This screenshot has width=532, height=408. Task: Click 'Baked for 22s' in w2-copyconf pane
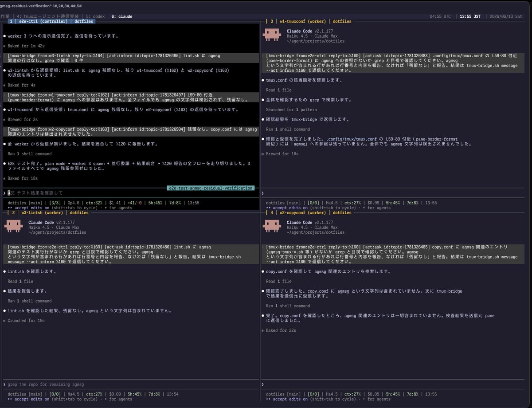[x=281, y=330]
